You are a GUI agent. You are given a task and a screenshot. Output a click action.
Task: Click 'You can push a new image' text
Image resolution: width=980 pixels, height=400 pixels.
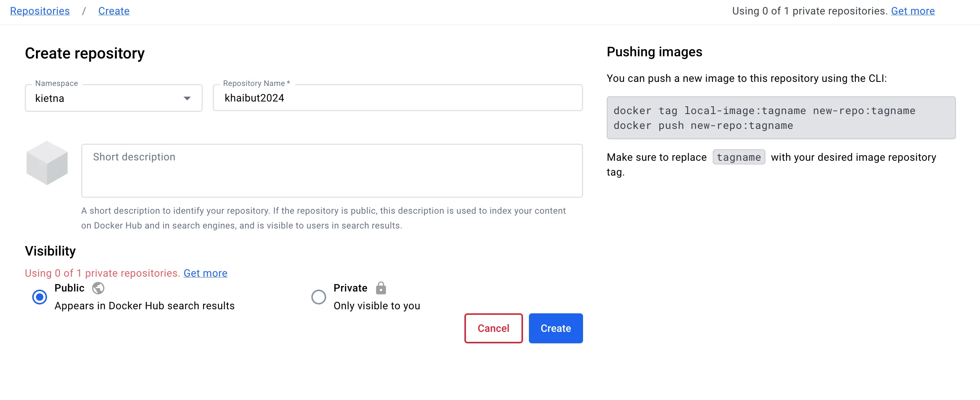(747, 78)
